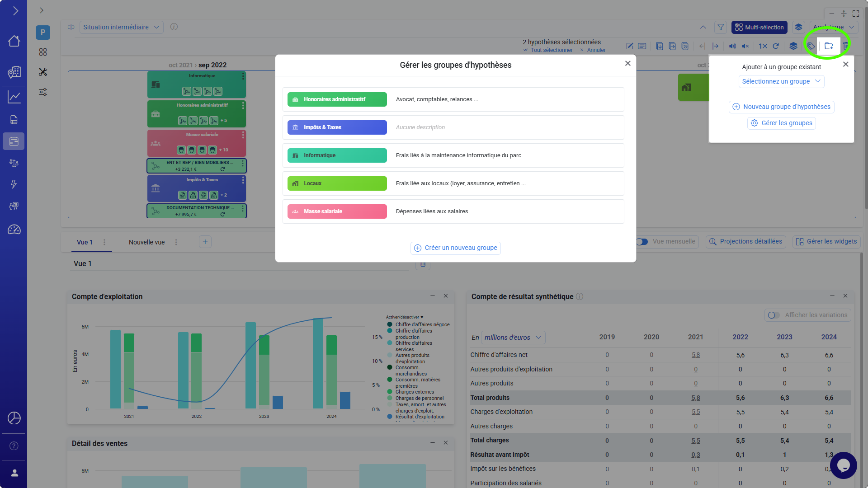The image size is (868, 488).
Task: Click Nouveau groupe d'hypothèses button
Action: pos(781,107)
